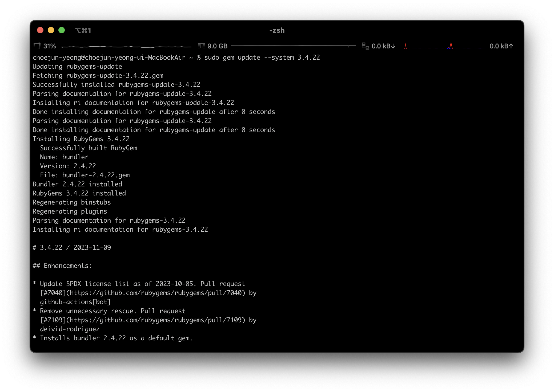Click the '## Enhancements:' heading line
554x392 pixels.
point(62,266)
